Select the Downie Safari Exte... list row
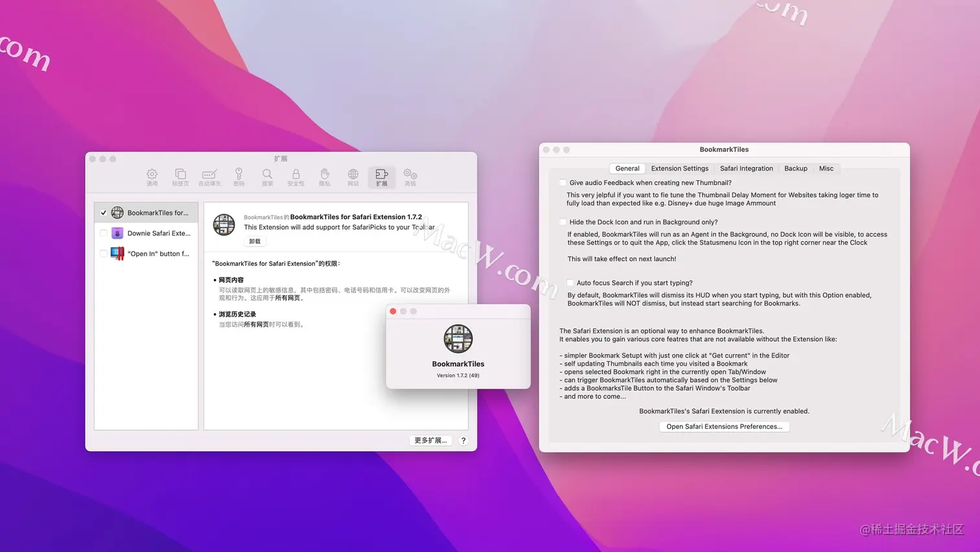Viewport: 980px width, 552px height. (x=146, y=234)
